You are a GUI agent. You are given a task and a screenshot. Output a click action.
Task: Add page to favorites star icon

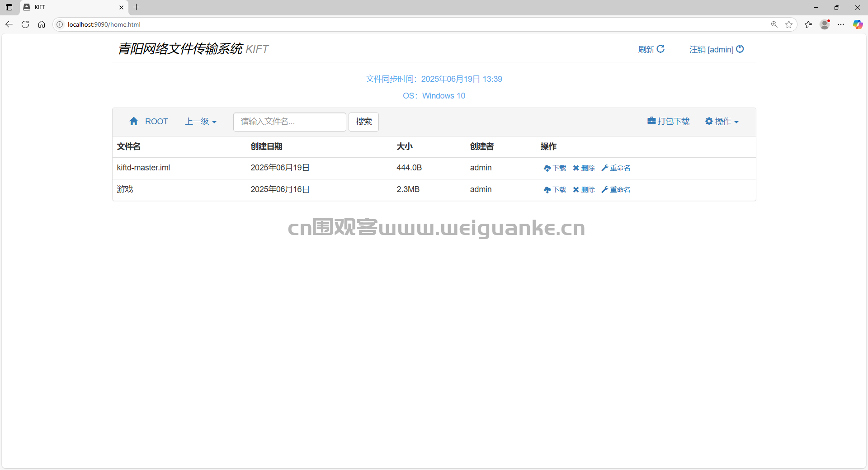789,24
